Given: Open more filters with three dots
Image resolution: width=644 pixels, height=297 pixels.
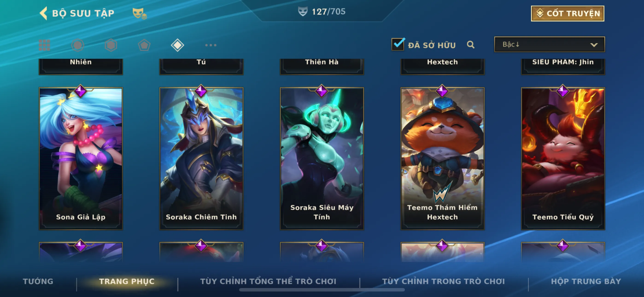Looking at the screenshot, I should coord(211,45).
